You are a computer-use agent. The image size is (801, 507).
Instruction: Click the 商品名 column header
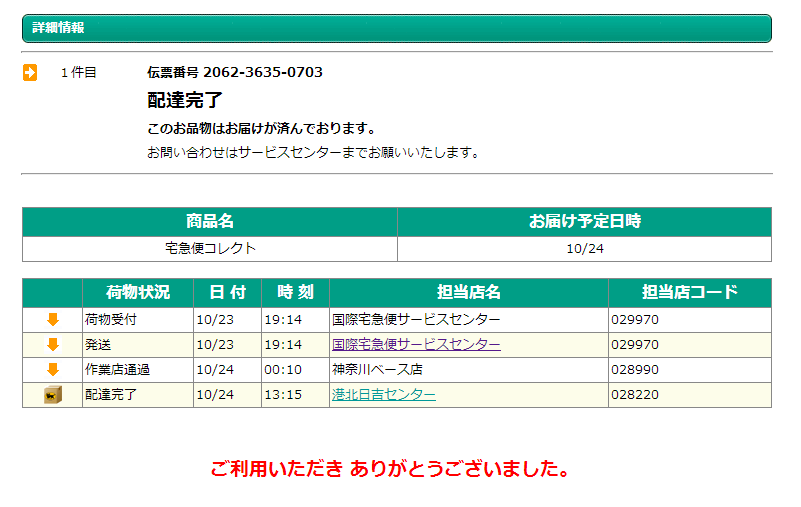coord(210,221)
